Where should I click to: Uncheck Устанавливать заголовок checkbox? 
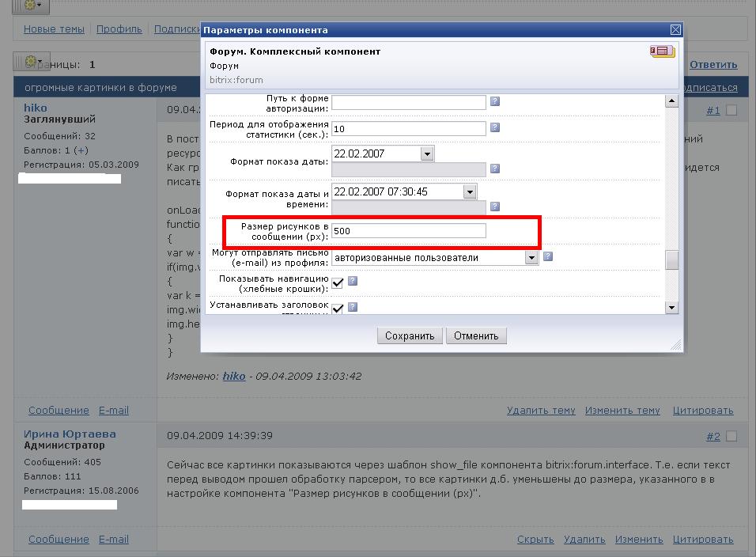click(338, 309)
